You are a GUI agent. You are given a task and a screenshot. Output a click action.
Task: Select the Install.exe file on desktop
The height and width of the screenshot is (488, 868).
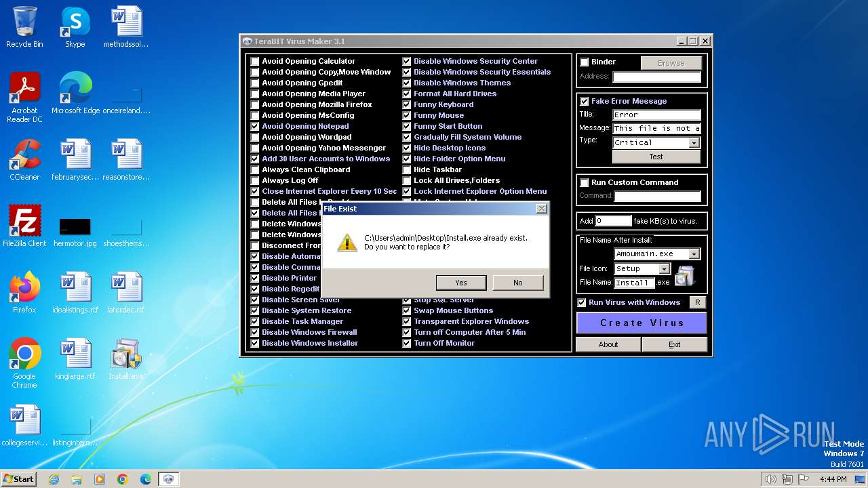(x=126, y=359)
